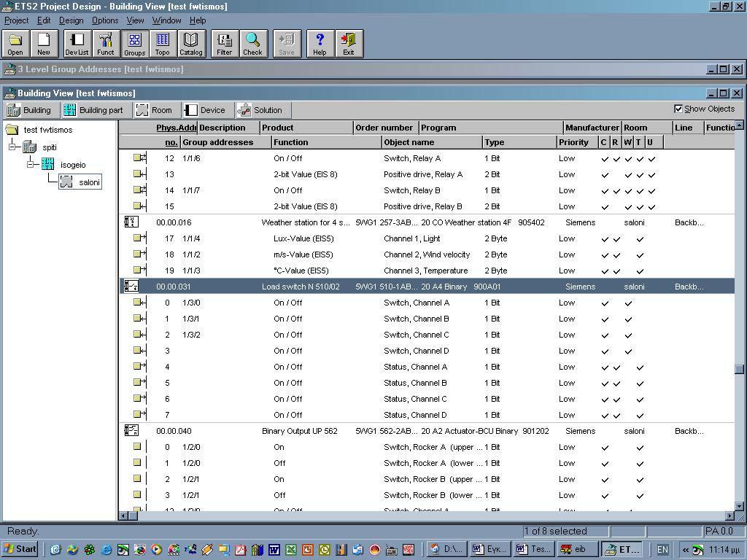This screenshot has height=560, width=747.
Task: Run Check from the toolbar
Action: 253,44
